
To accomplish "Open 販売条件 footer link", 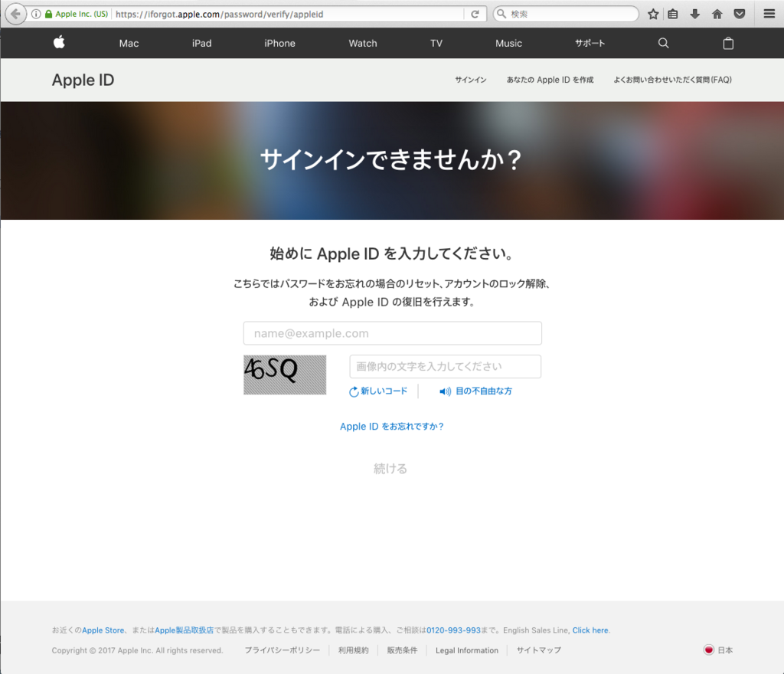I will pos(402,650).
